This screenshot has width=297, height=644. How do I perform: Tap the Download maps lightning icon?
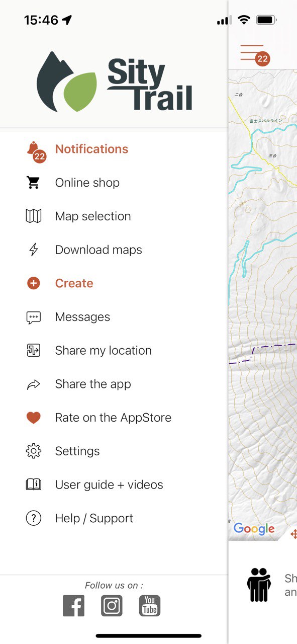pyautogui.click(x=33, y=250)
